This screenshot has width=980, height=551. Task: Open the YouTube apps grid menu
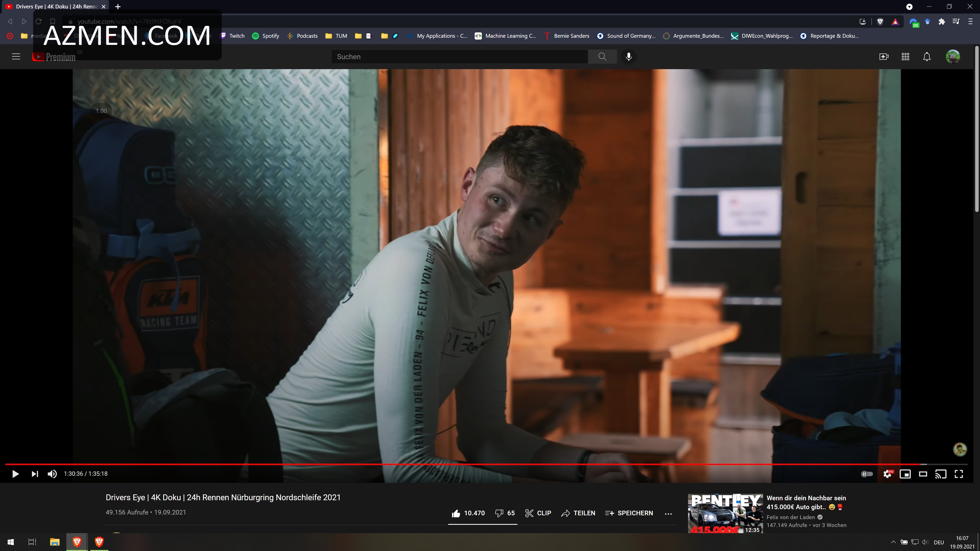coord(905,57)
